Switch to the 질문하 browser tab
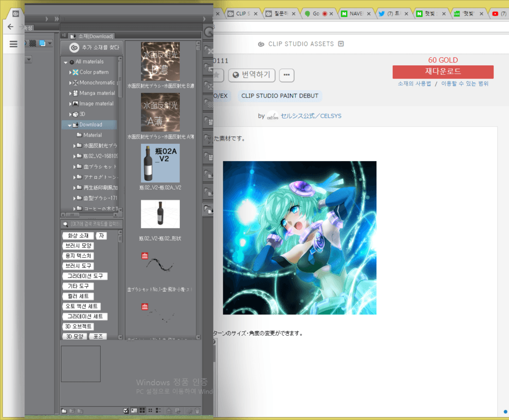This screenshot has width=509, height=420. tap(280, 14)
